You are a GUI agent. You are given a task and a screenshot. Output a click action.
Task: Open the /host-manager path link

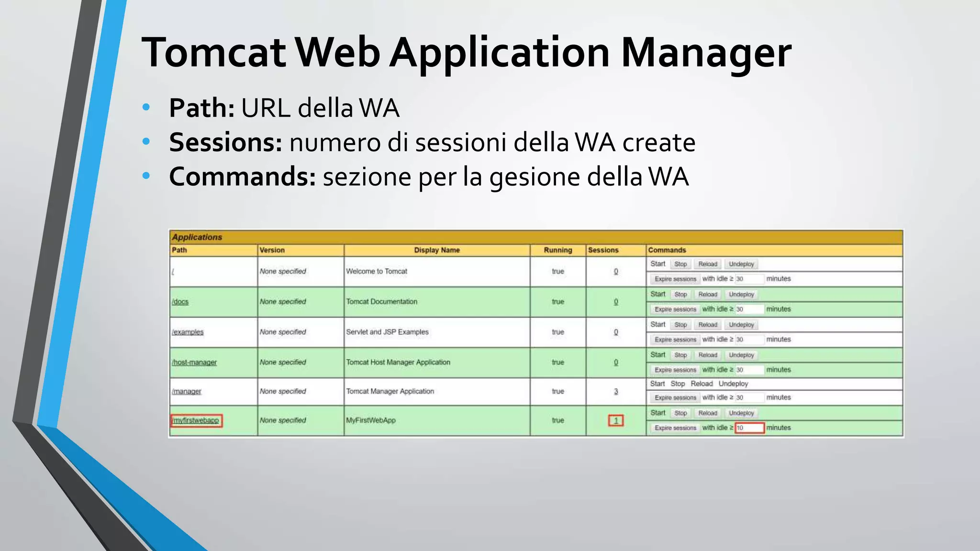[194, 363]
